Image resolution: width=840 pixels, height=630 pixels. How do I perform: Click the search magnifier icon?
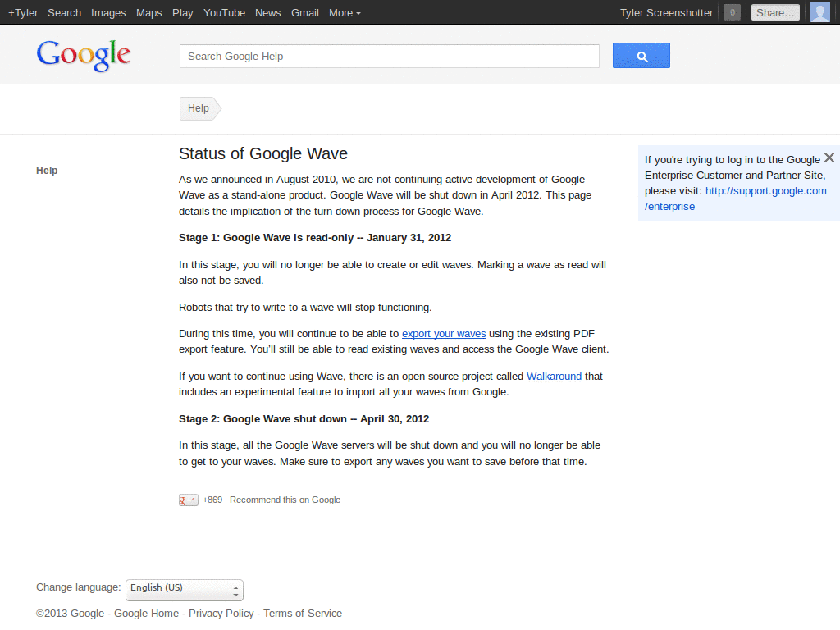pyautogui.click(x=641, y=55)
